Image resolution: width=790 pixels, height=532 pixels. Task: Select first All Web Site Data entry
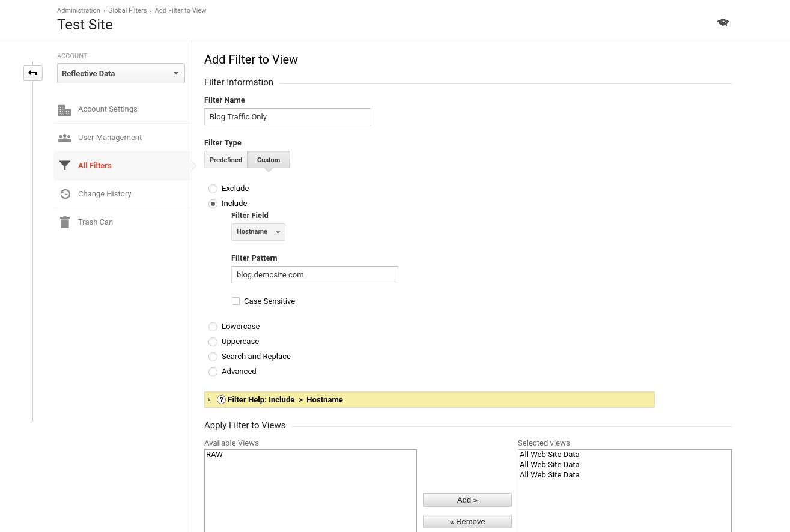click(x=550, y=455)
